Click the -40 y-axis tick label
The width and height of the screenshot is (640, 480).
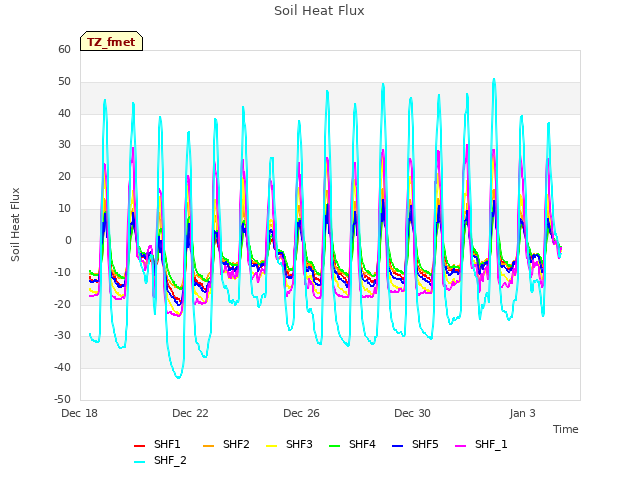tap(62, 367)
